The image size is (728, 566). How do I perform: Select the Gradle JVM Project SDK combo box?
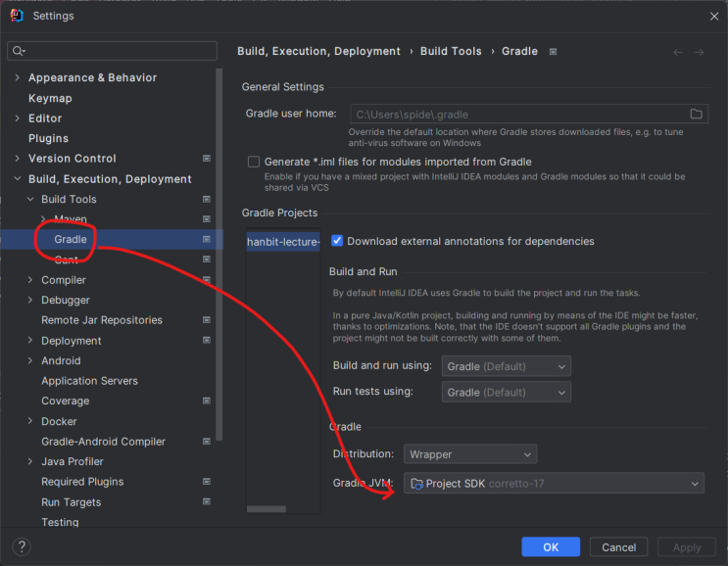(x=554, y=484)
